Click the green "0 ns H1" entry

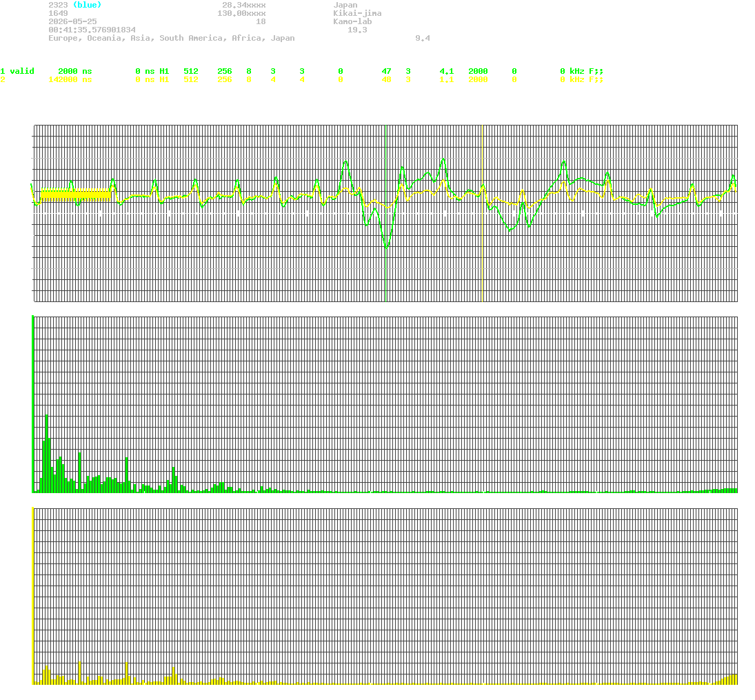click(152, 71)
